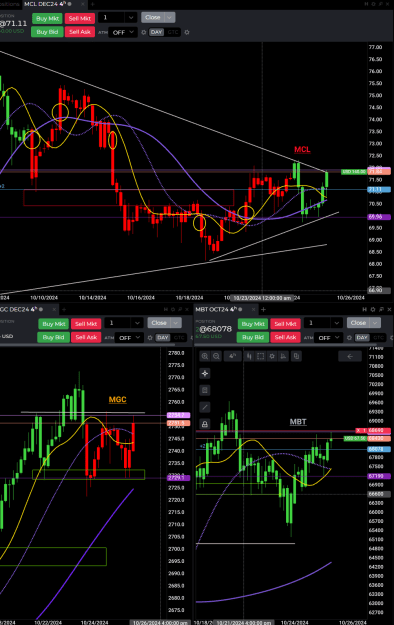This screenshot has height=625, width=394.
Task: Open MBT panel settings gear in title bar
Action: coord(373,309)
